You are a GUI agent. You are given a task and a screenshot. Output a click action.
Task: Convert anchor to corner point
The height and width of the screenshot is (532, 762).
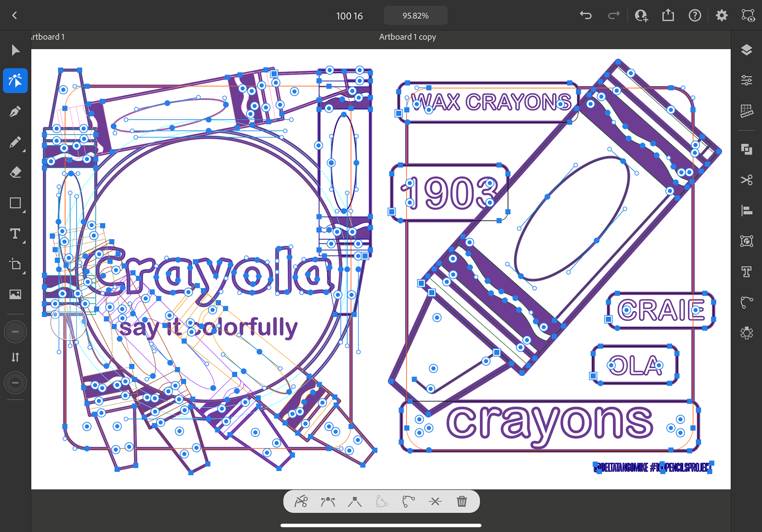point(355,501)
